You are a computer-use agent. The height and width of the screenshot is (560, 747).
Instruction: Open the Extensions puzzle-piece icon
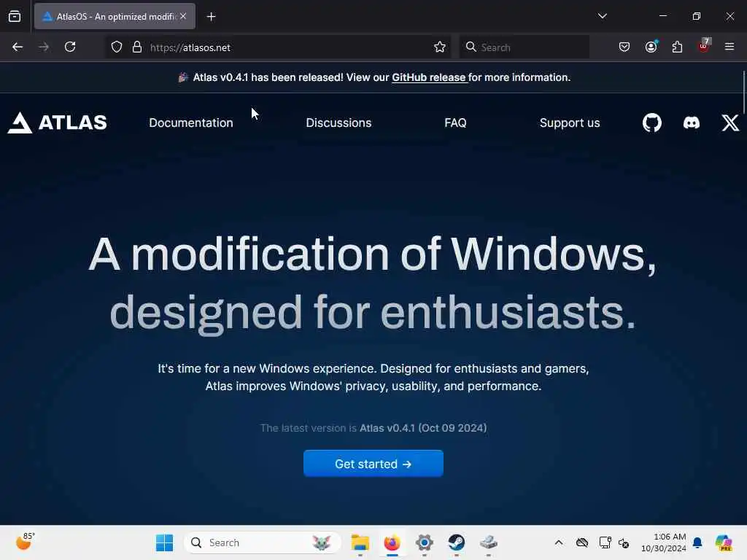pos(677,47)
